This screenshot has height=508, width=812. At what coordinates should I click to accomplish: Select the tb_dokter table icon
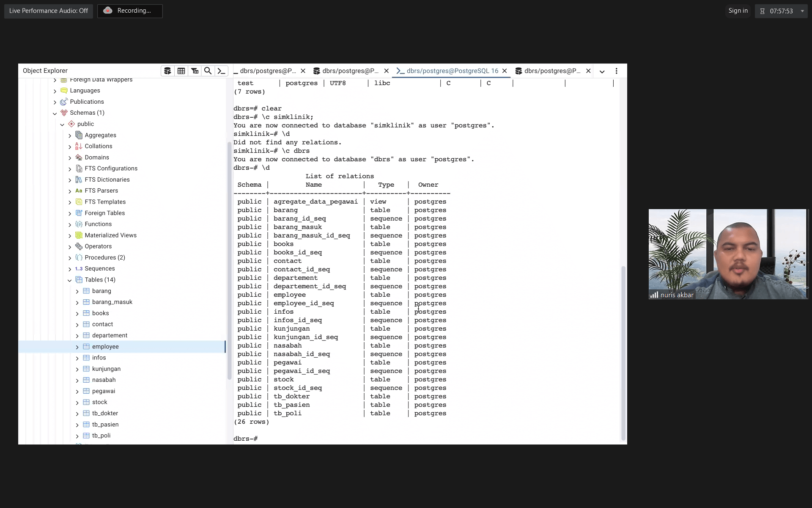coord(86,413)
